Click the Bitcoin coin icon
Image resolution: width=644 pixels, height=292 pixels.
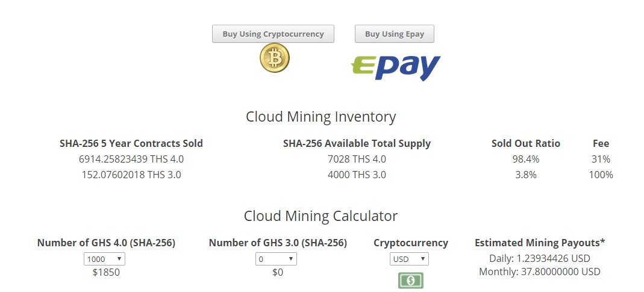(275, 59)
